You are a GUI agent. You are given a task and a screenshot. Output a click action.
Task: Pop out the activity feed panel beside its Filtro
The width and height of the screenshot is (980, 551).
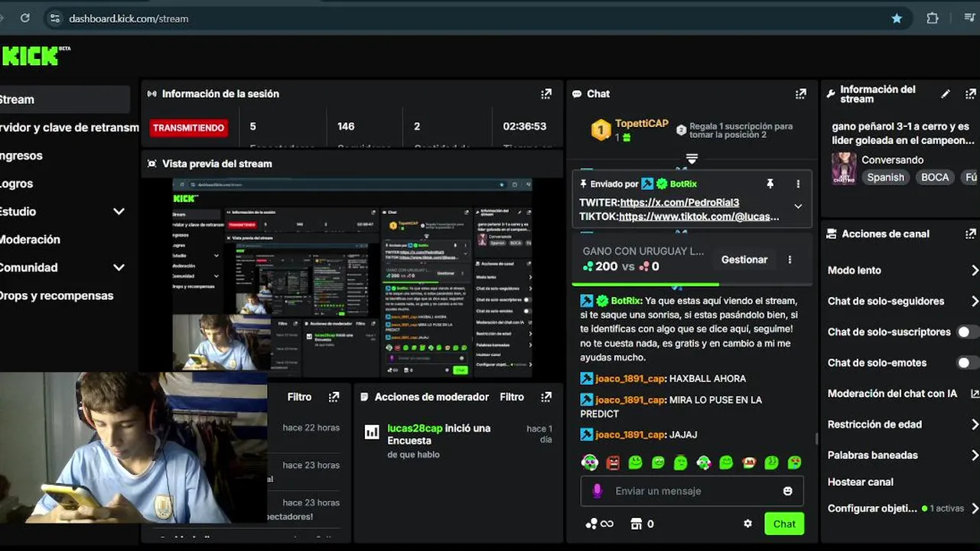pos(334,397)
